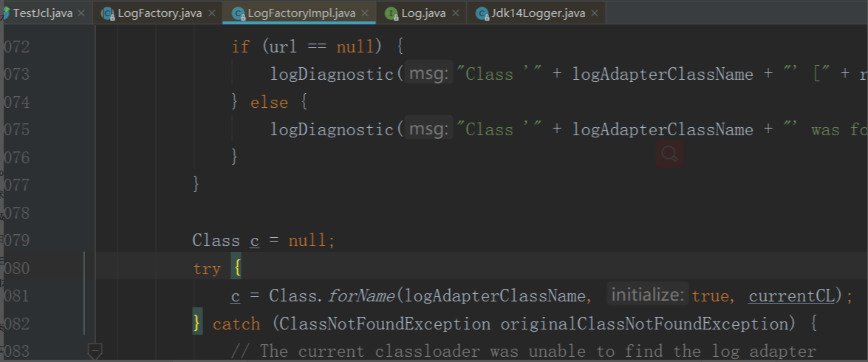Click the "if" keyword on line 072
868x362 pixels.
click(241, 47)
